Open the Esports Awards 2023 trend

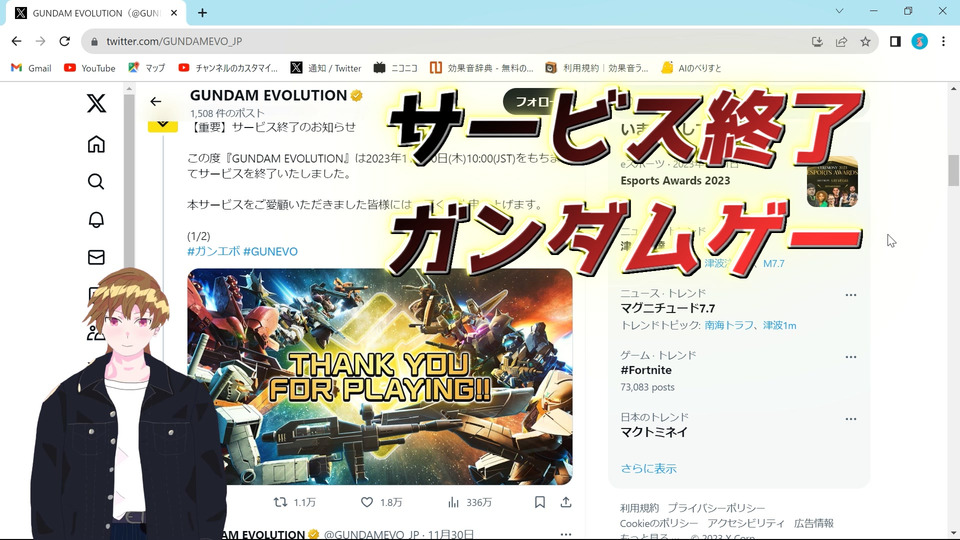(x=675, y=181)
